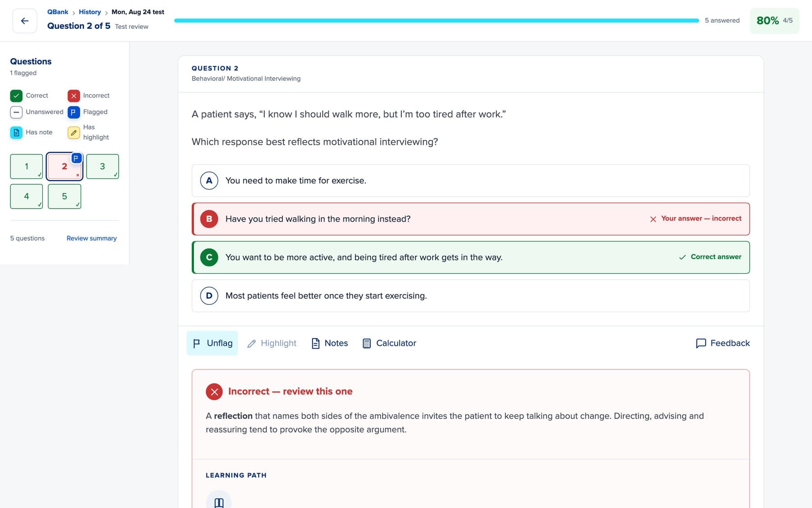Activate the Highlight pencil tool

pos(272,343)
